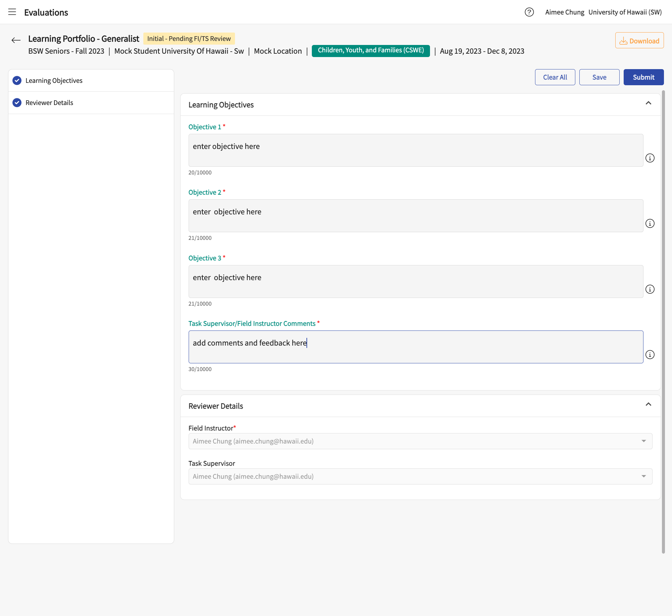Image resolution: width=672 pixels, height=616 pixels.
Task: Click the Aimee Chung user name
Action: [565, 12]
